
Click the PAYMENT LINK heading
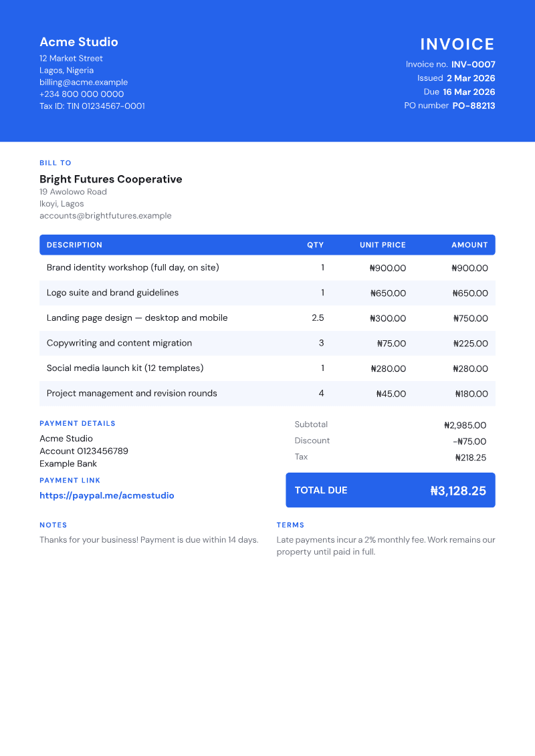(70, 480)
